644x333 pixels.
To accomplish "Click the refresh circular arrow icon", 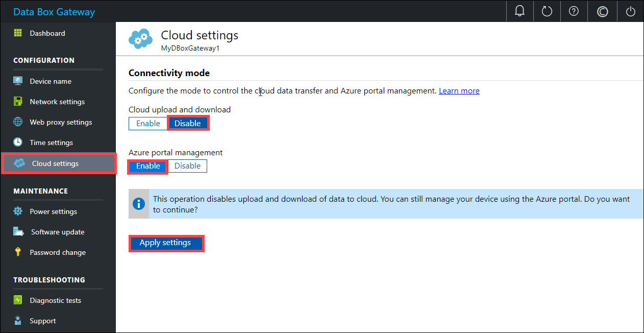I will click(x=547, y=11).
